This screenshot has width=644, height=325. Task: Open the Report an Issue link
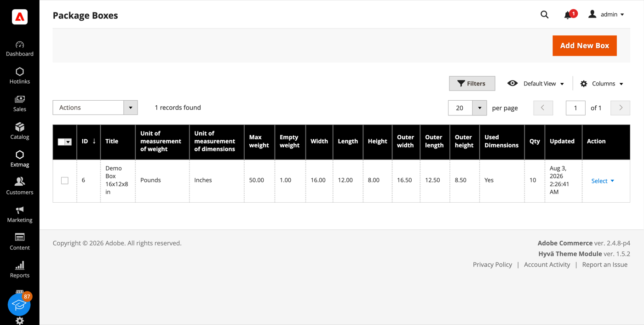point(605,264)
